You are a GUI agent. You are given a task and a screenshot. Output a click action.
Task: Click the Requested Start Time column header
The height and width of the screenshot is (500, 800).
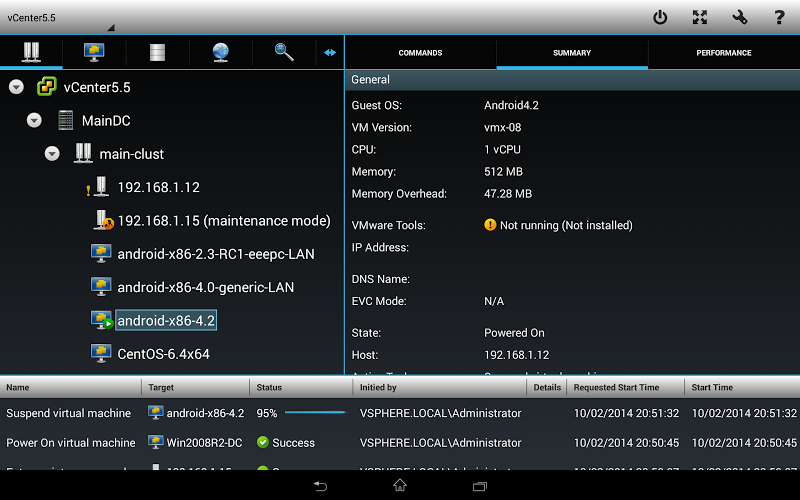pyautogui.click(x=626, y=387)
